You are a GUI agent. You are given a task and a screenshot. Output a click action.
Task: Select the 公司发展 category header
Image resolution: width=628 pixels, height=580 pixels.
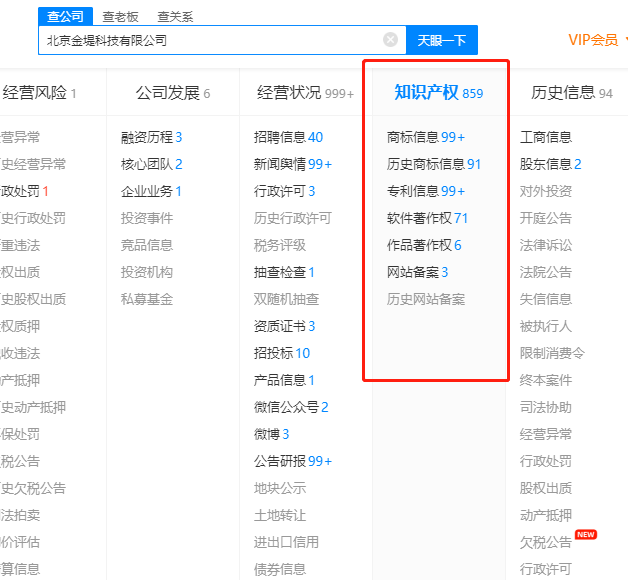point(173,93)
